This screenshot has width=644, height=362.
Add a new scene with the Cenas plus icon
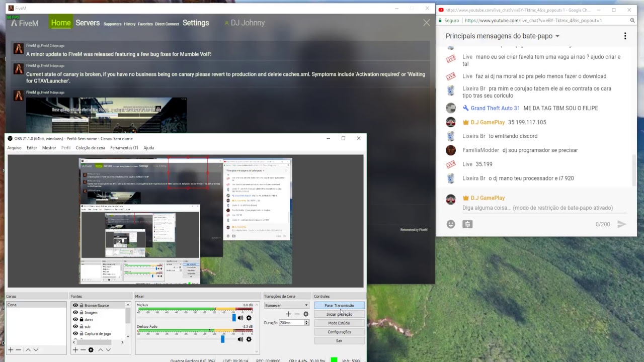click(11, 349)
